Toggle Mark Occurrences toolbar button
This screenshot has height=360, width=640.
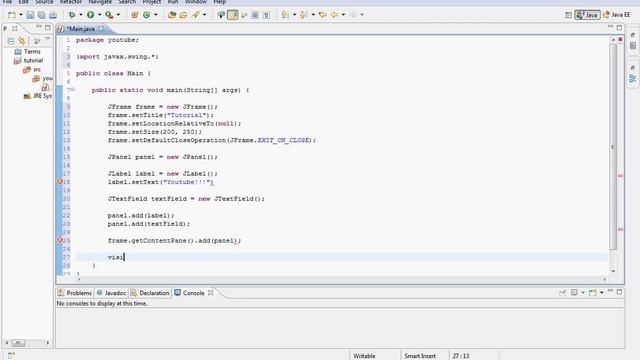pos(233,15)
